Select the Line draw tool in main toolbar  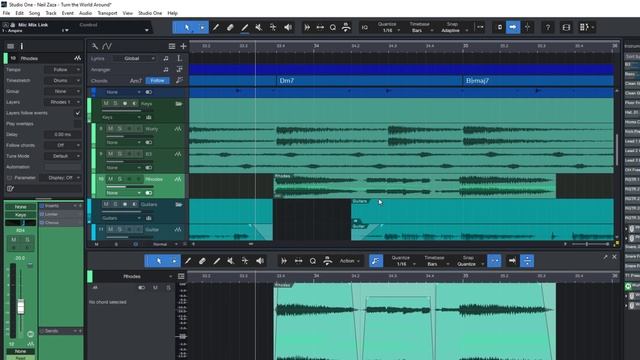pyautogui.click(x=244, y=27)
